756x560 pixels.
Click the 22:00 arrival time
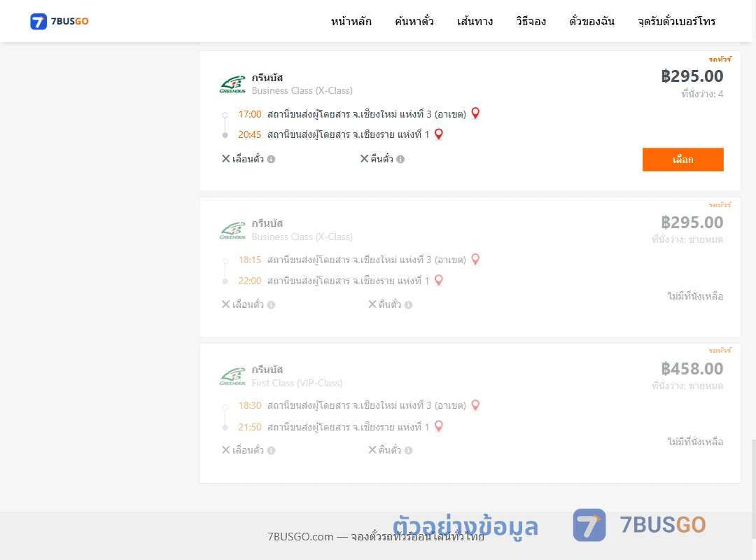(250, 281)
